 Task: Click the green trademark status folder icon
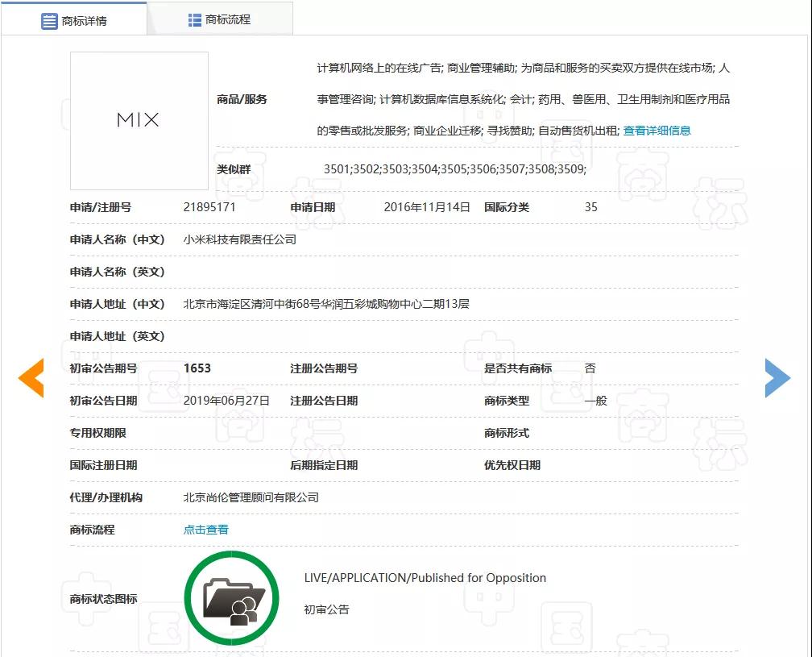point(231,598)
